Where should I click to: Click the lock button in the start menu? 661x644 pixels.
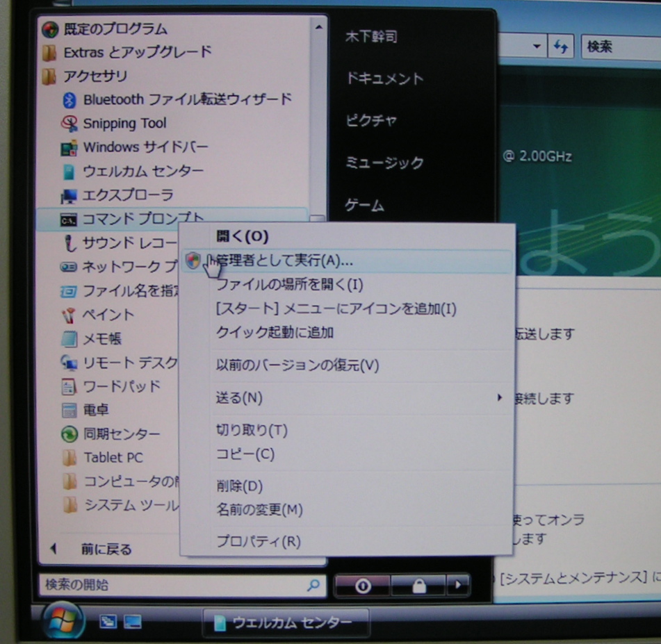[x=418, y=586]
